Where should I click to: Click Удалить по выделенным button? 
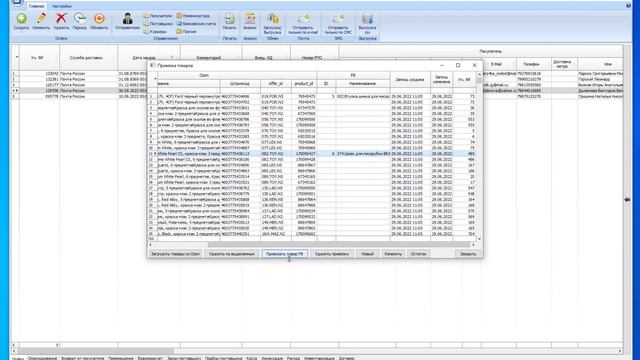point(231,254)
